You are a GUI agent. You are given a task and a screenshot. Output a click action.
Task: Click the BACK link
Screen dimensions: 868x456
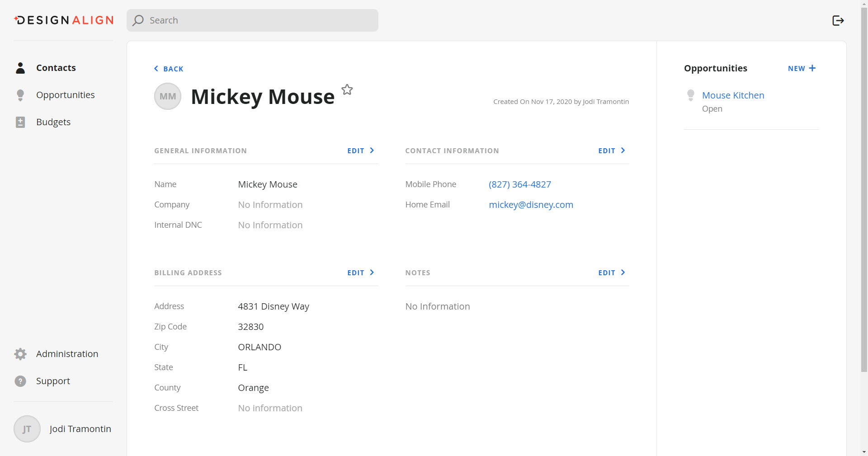click(173, 69)
